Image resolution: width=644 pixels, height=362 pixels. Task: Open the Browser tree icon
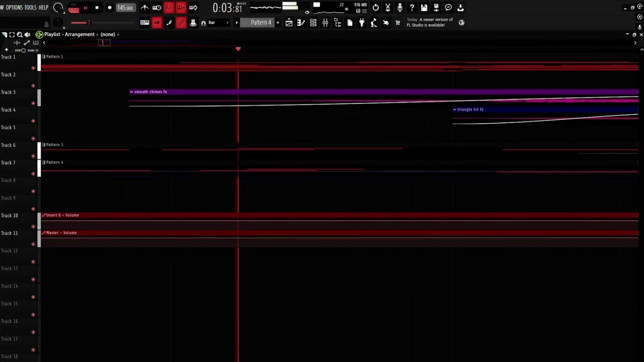(x=338, y=23)
